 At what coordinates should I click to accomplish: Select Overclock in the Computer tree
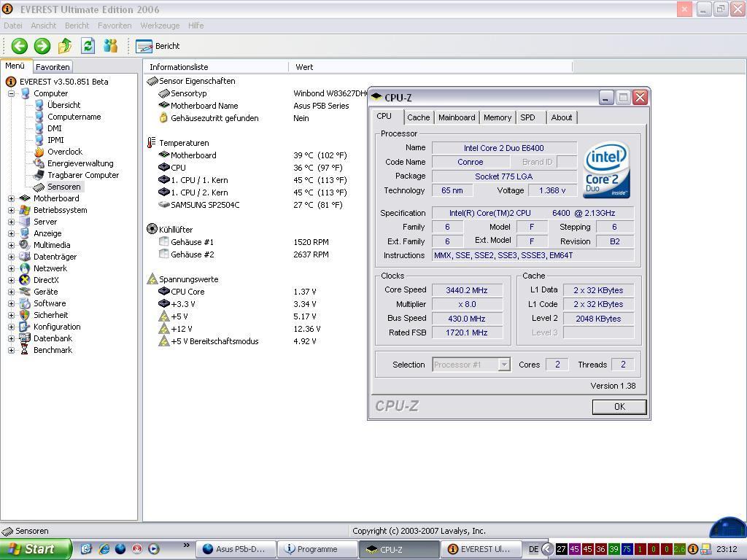pos(64,152)
